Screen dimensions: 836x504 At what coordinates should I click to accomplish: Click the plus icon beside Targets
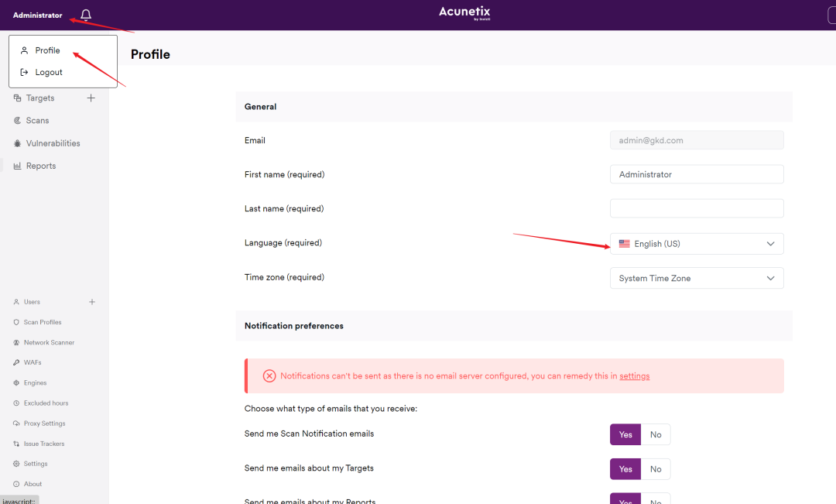click(x=91, y=98)
